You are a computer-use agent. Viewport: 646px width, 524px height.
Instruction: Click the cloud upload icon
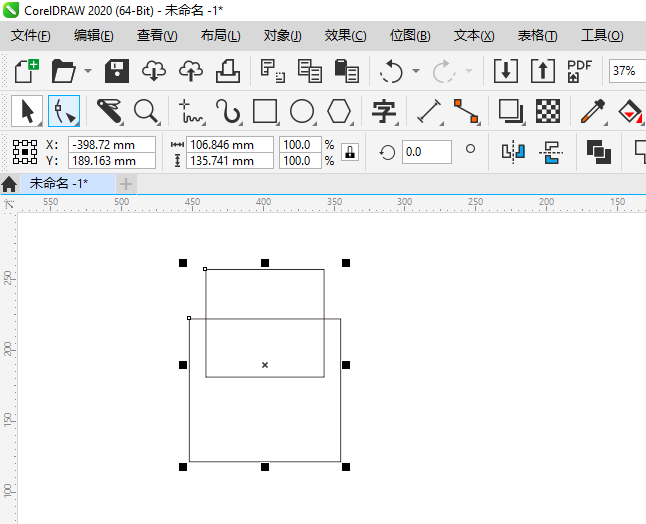(191, 71)
